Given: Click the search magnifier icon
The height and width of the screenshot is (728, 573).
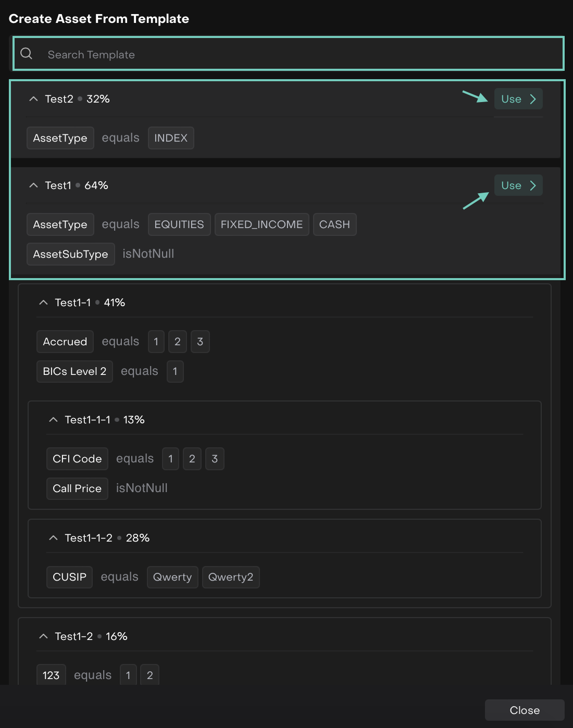Looking at the screenshot, I should click(x=26, y=54).
